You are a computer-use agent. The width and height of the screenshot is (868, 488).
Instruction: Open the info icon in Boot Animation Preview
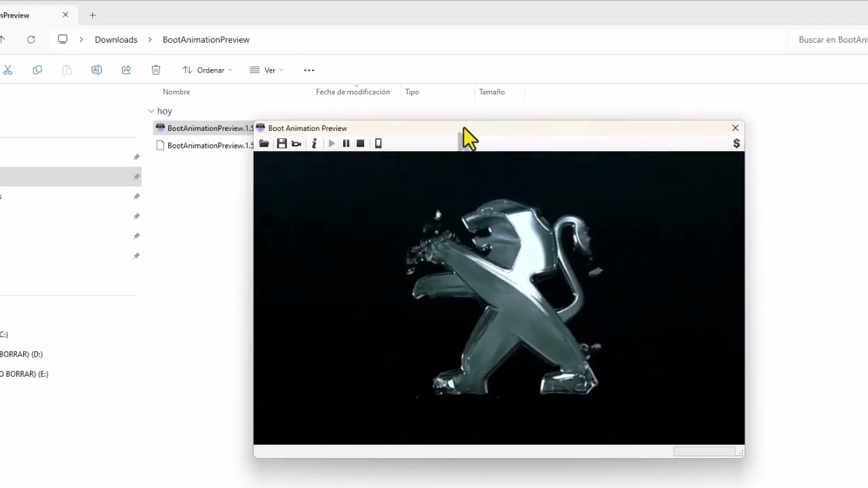tap(314, 144)
